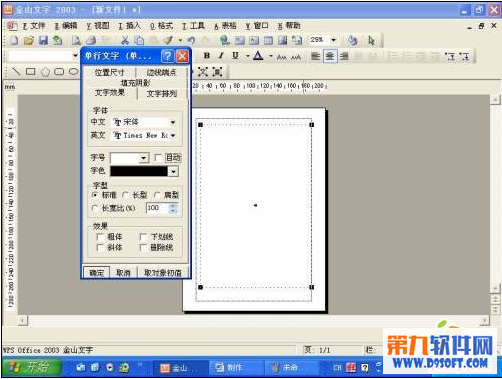This screenshot has height=379, width=502.
Task: Click the 取对象初值 button
Action: 163,273
